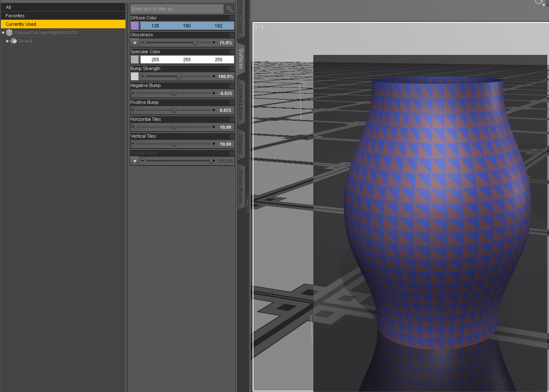This screenshot has width=549, height=392.
Task: Increase Vertical Tiles with the plus button
Action: coord(214,144)
